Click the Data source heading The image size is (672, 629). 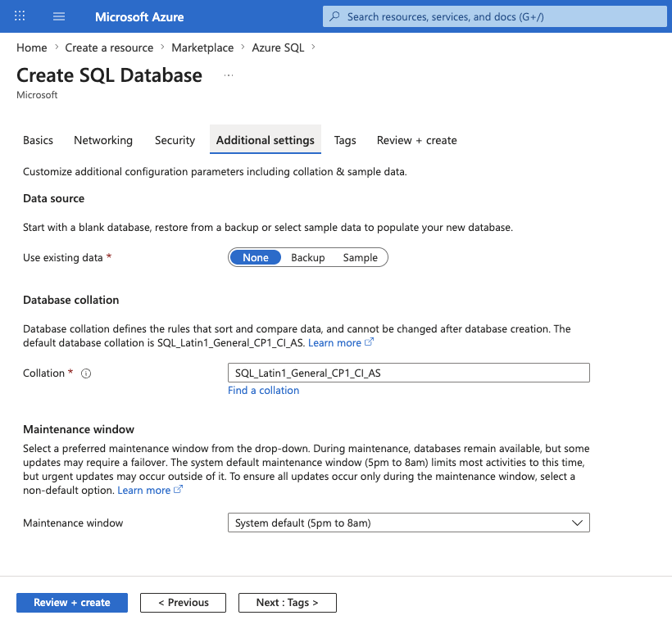tap(53, 198)
